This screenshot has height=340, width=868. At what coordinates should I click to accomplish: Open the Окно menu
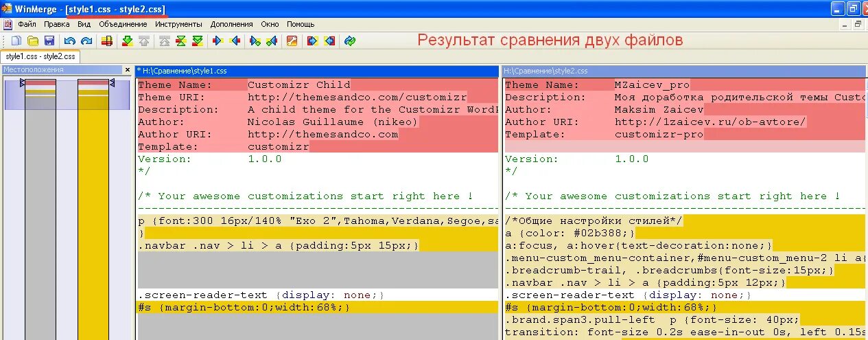click(270, 24)
